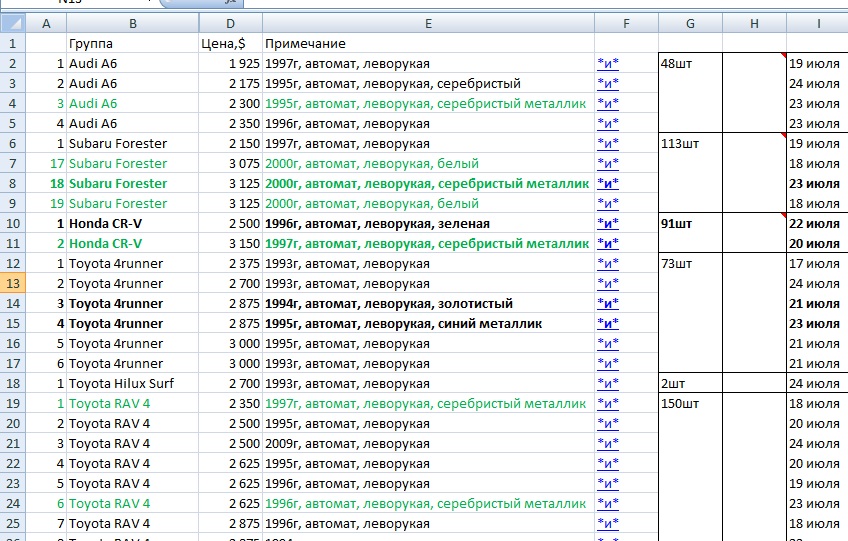Select column A header
Image resolution: width=848 pixels, height=541 pixels.
[x=46, y=23]
